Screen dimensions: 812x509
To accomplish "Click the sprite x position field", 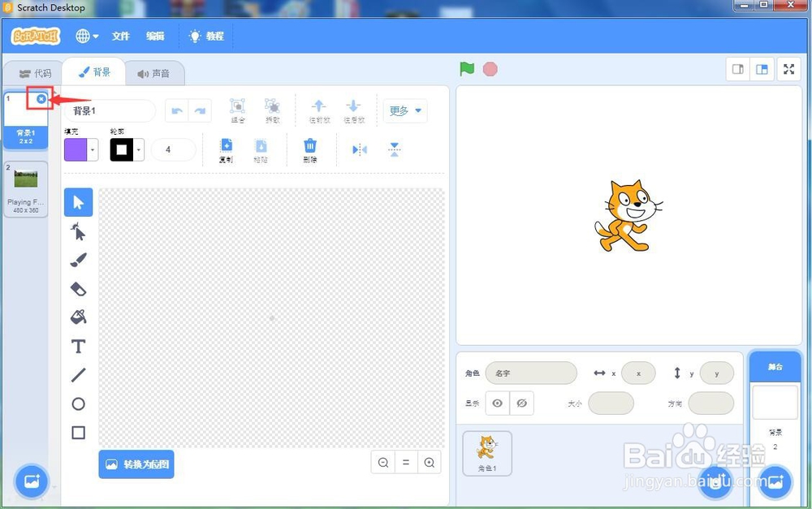I will [x=638, y=373].
